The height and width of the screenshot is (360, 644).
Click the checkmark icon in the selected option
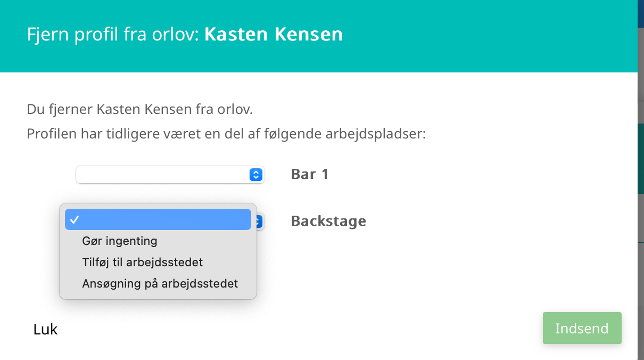tap(75, 219)
